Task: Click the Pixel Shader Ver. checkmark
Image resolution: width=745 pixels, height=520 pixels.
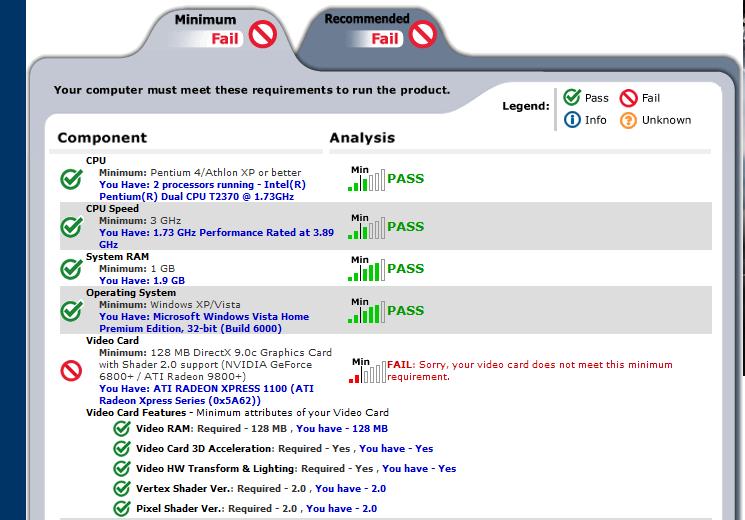Action: click(x=122, y=508)
